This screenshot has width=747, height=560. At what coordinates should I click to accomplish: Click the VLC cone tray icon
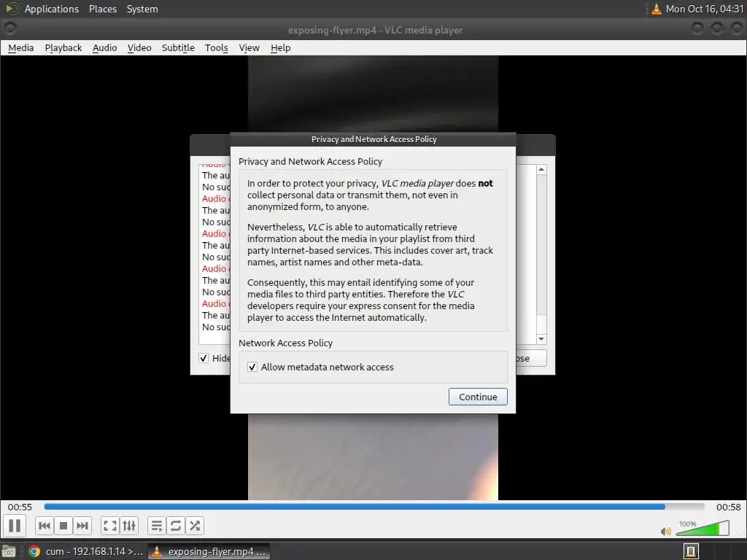point(657,9)
